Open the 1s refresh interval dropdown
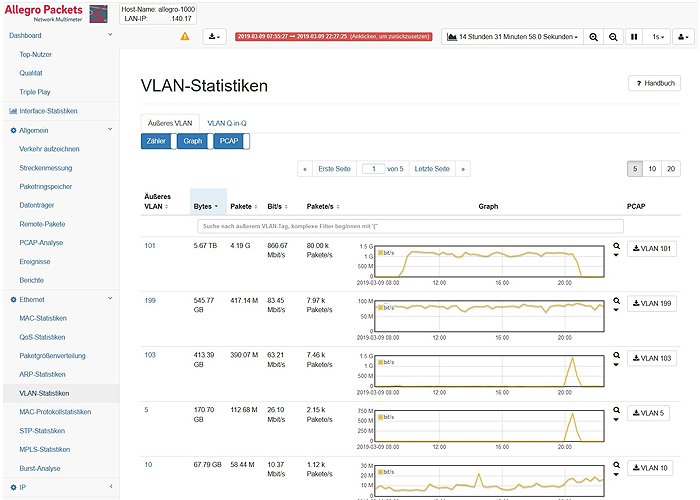 658,37
